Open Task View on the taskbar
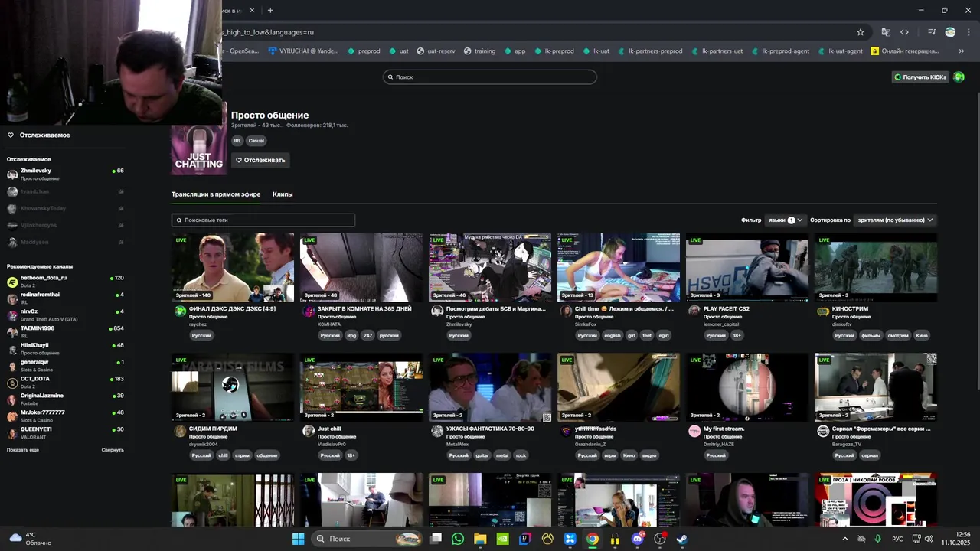Image resolution: width=980 pixels, height=551 pixels. tap(436, 539)
